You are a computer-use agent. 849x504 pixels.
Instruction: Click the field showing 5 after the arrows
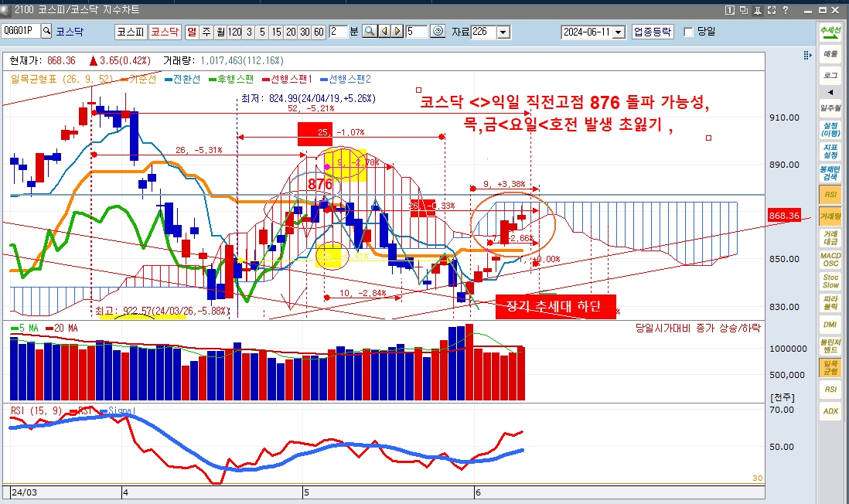click(416, 32)
